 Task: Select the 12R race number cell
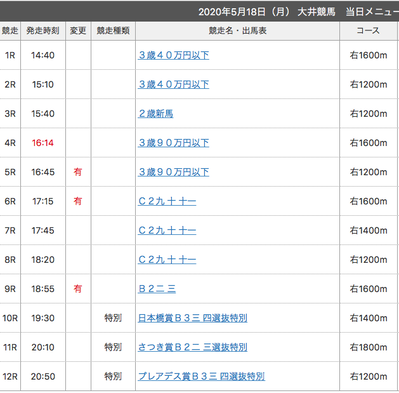pos(10,377)
